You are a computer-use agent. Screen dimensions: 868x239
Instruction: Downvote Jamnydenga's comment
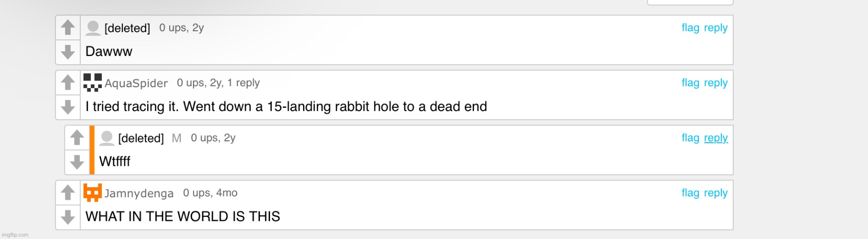coord(68,217)
